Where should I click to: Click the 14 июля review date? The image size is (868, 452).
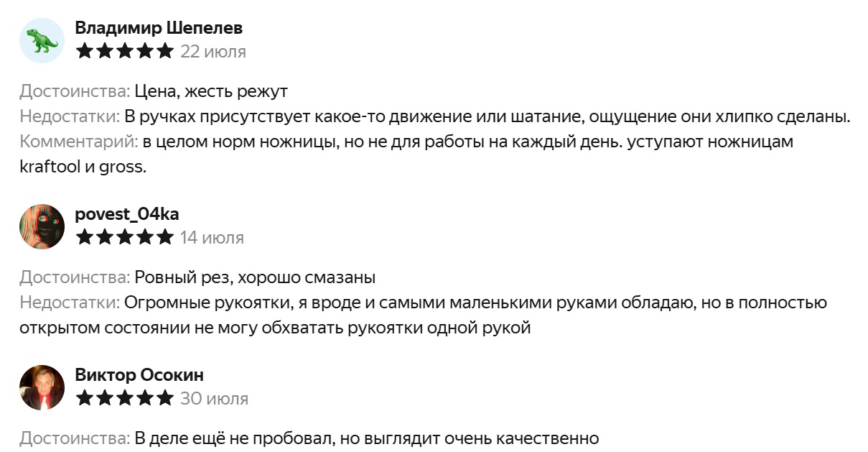[x=212, y=238]
